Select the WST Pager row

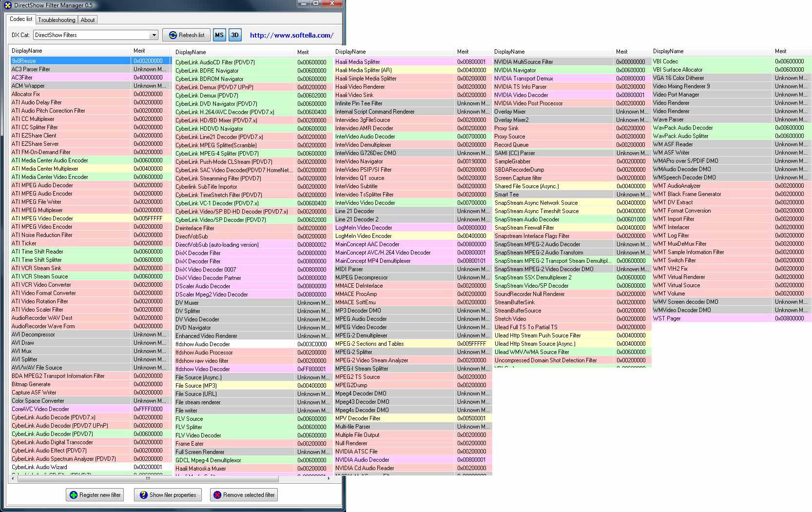click(x=732, y=318)
